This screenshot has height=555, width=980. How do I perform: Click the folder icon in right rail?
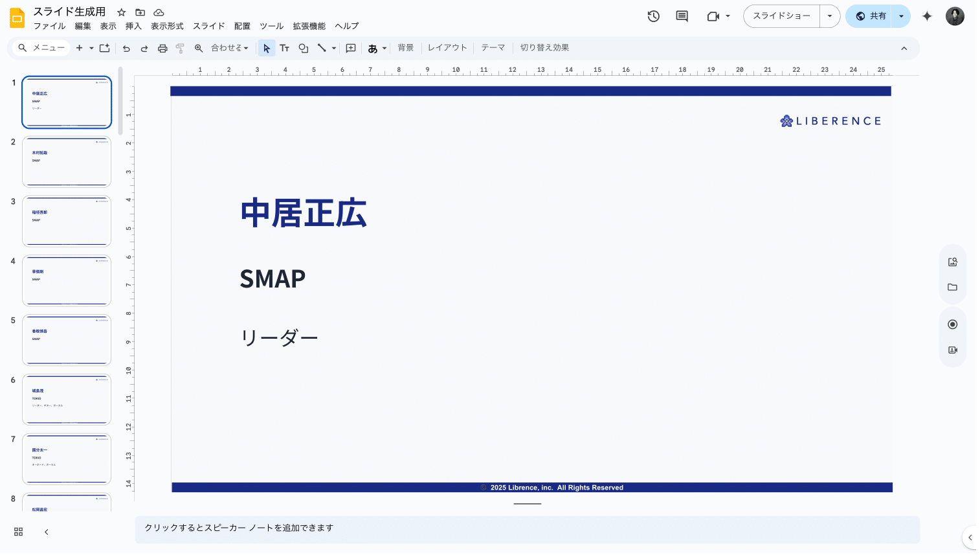[x=953, y=287]
